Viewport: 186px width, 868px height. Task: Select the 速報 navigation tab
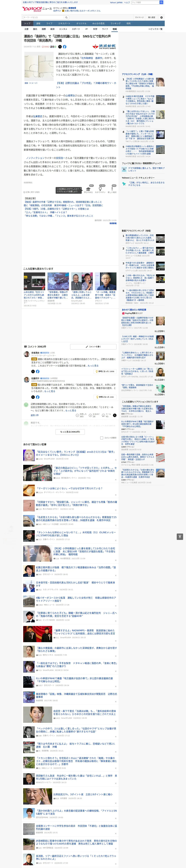pos(38,24)
